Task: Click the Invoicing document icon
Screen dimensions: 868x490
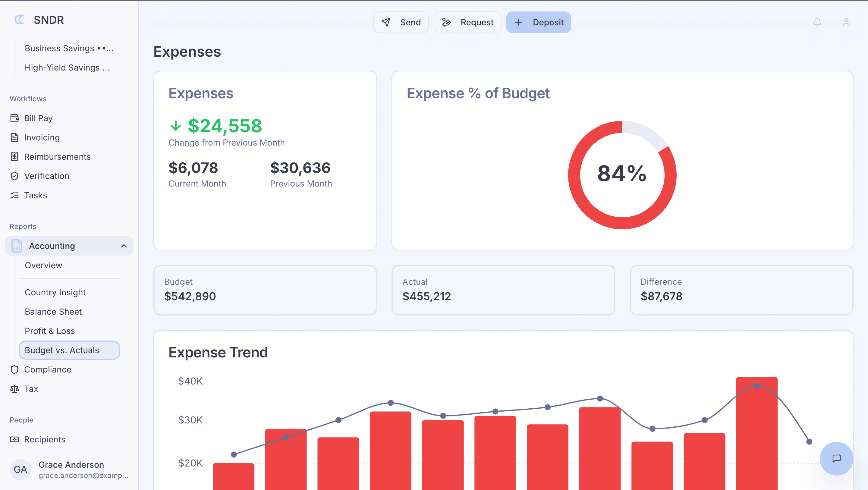Action: point(14,137)
